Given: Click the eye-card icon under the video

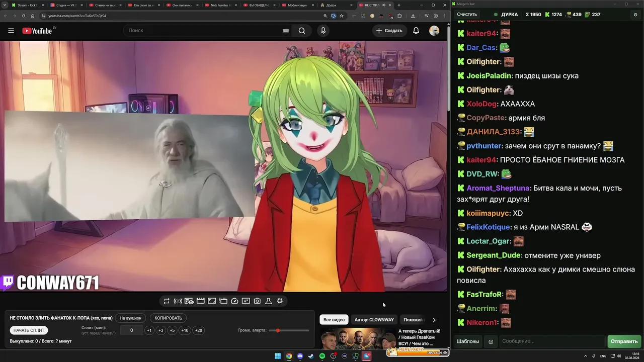Looking at the screenshot, I should tap(189, 301).
